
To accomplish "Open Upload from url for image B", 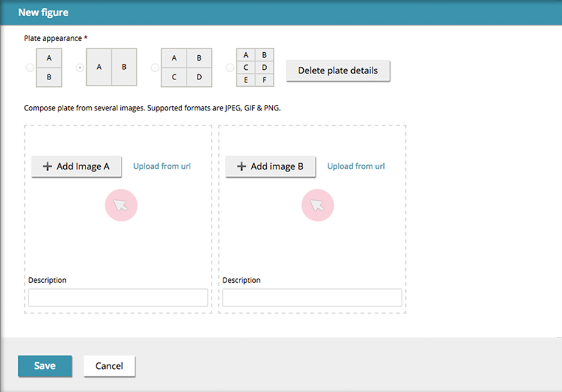I will pyautogui.click(x=356, y=166).
